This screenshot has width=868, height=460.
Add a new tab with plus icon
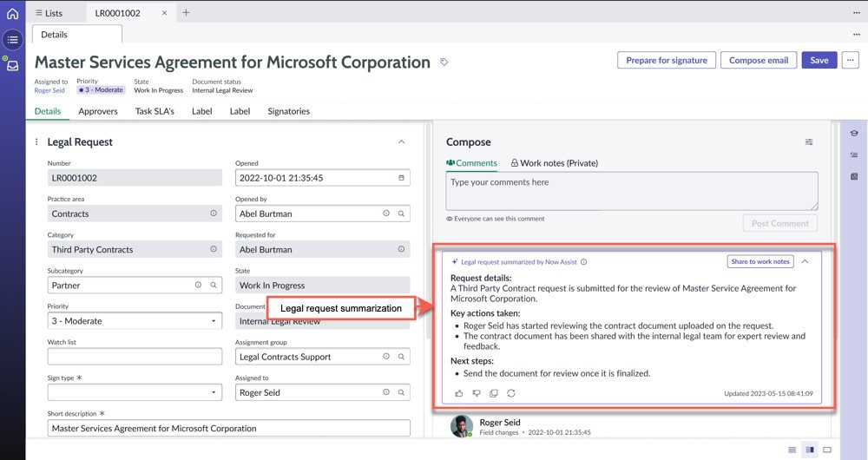[186, 13]
